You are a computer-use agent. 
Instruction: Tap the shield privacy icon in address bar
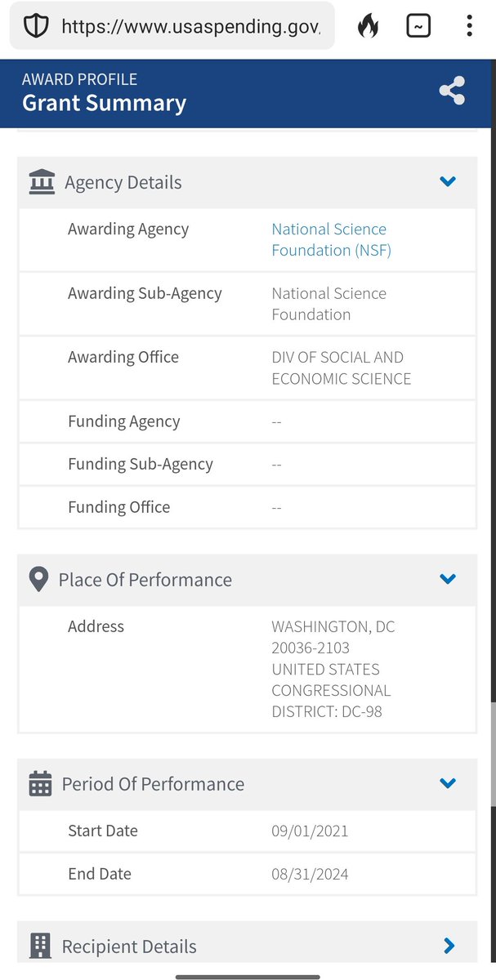36,26
